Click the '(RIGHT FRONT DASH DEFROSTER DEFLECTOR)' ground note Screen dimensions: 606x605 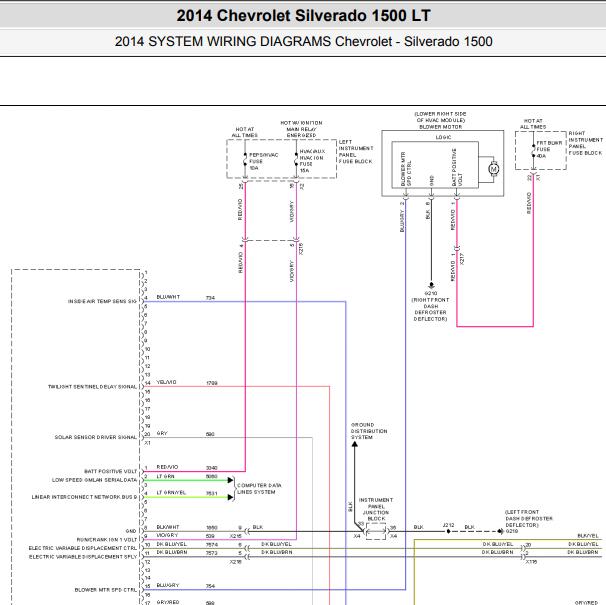coord(430,309)
